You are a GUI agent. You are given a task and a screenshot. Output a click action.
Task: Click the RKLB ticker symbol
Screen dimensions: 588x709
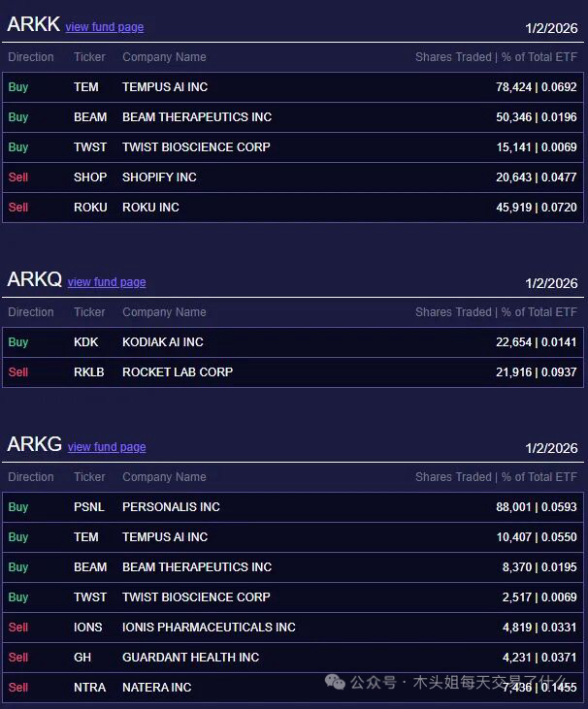[89, 372]
